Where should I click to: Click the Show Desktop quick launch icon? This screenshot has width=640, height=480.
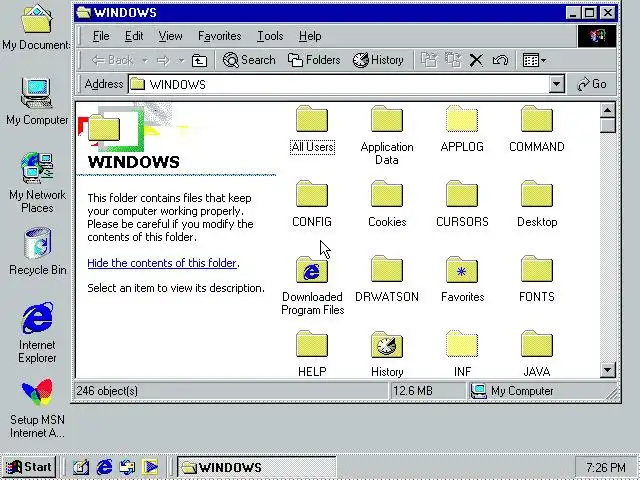pyautogui.click(x=81, y=467)
